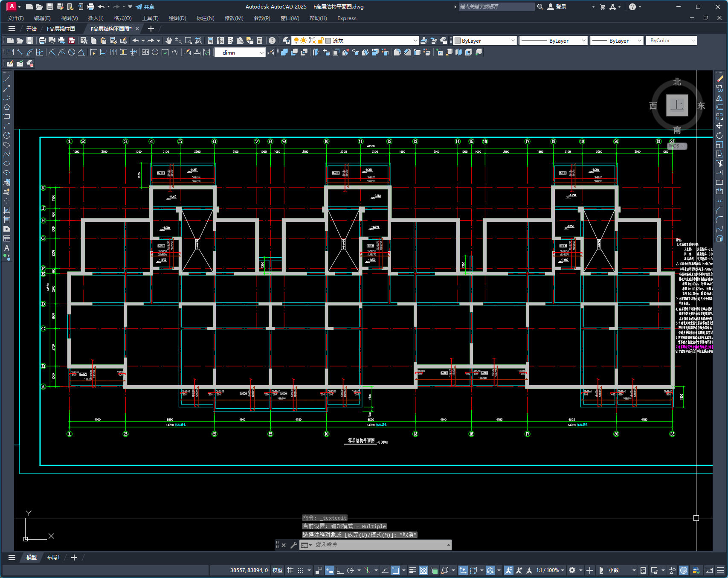Toggle grid display in status bar
The width and height of the screenshot is (728, 578).
pos(290,570)
